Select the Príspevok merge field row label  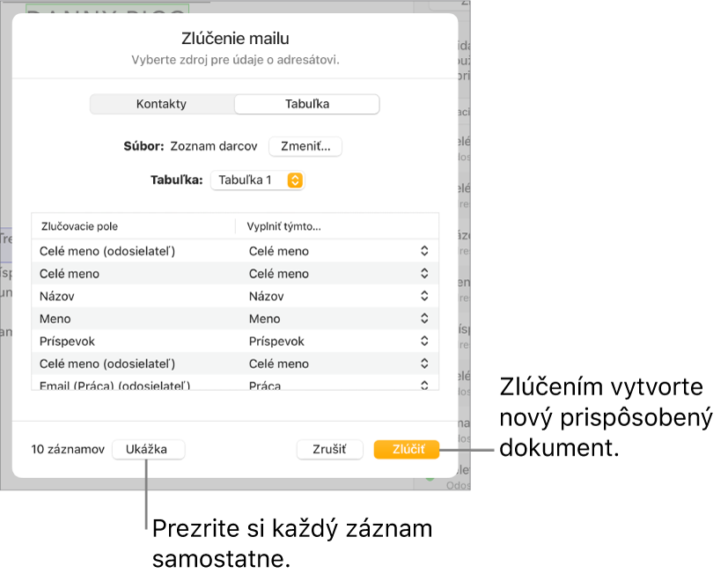(67, 342)
